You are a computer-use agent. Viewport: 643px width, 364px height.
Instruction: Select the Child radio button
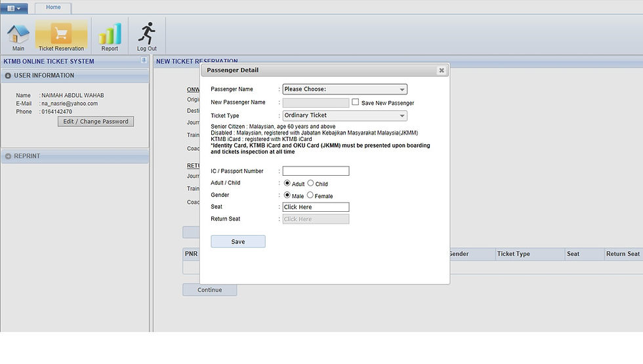pyautogui.click(x=310, y=183)
